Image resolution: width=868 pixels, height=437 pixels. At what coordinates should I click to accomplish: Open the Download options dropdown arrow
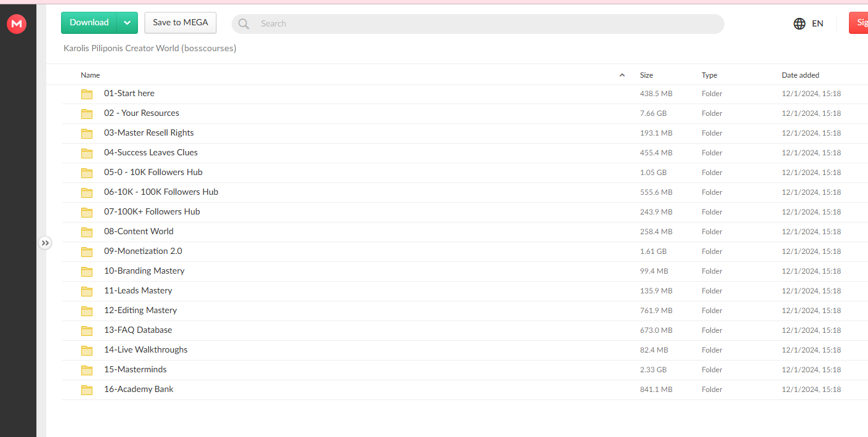pyautogui.click(x=127, y=23)
